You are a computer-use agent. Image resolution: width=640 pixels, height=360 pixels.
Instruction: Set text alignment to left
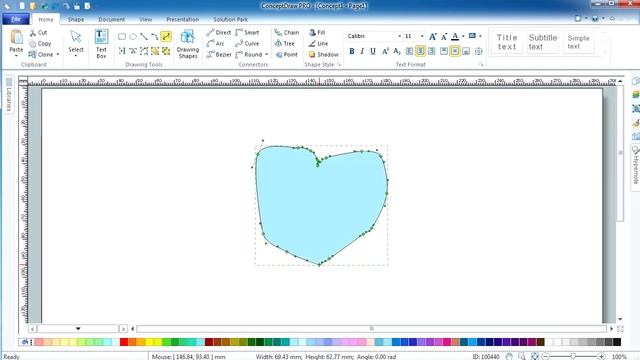click(409, 51)
